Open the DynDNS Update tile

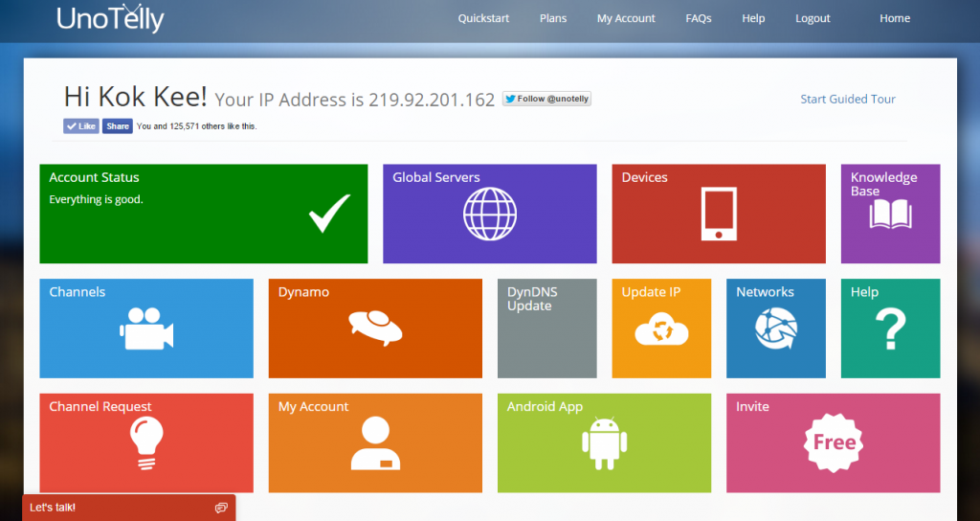[546, 328]
